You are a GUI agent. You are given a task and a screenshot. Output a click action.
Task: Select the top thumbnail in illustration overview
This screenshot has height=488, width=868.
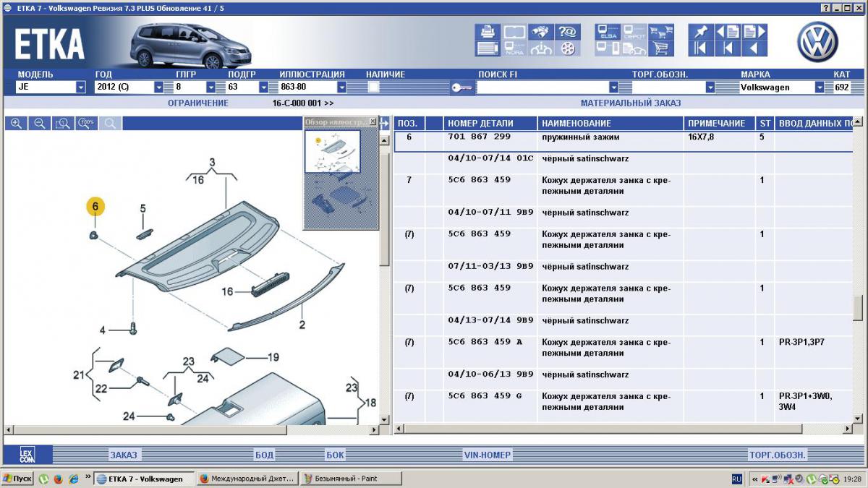(x=332, y=151)
